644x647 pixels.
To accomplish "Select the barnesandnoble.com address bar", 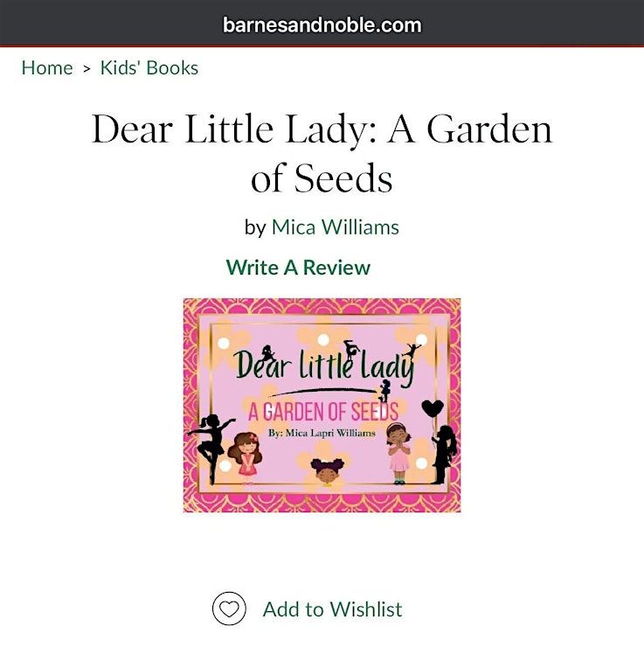I will tap(322, 24).
